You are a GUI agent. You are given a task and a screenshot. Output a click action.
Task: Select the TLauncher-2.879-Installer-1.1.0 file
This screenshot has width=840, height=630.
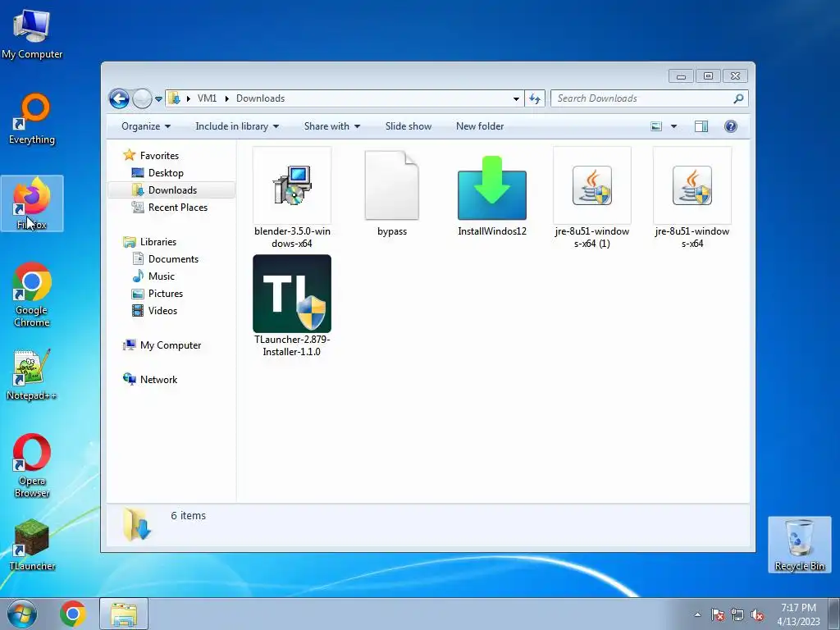coord(292,306)
